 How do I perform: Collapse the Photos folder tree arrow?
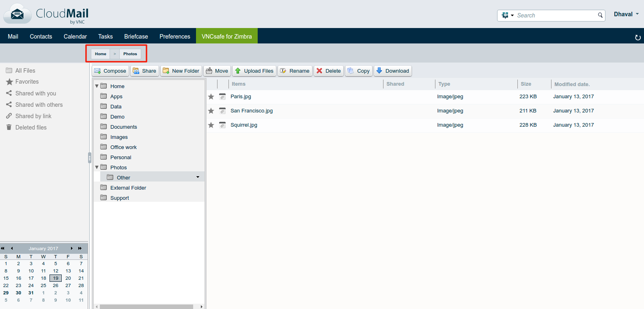97,167
